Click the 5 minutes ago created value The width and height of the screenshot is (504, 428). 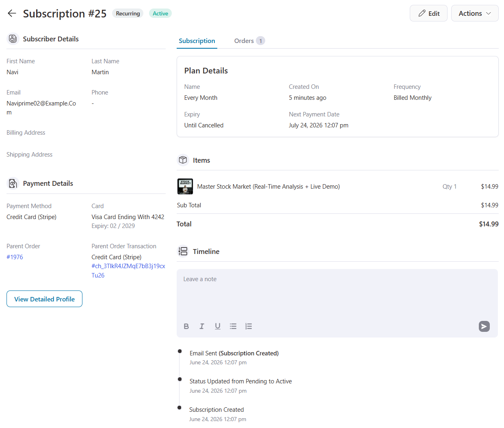tap(307, 98)
